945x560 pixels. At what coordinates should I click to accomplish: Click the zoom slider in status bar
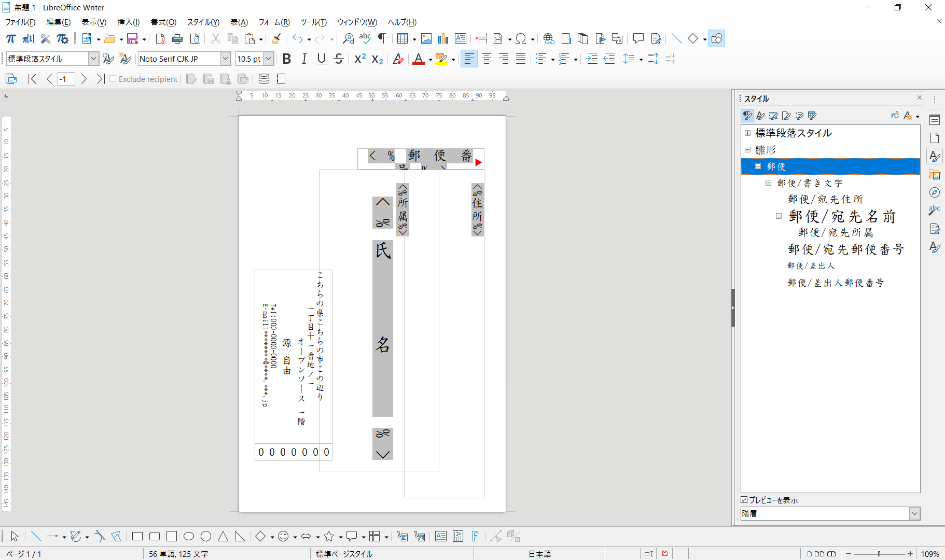point(879,554)
